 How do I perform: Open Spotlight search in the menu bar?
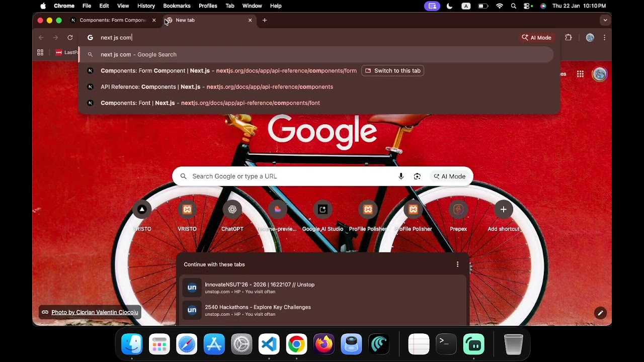513,6
